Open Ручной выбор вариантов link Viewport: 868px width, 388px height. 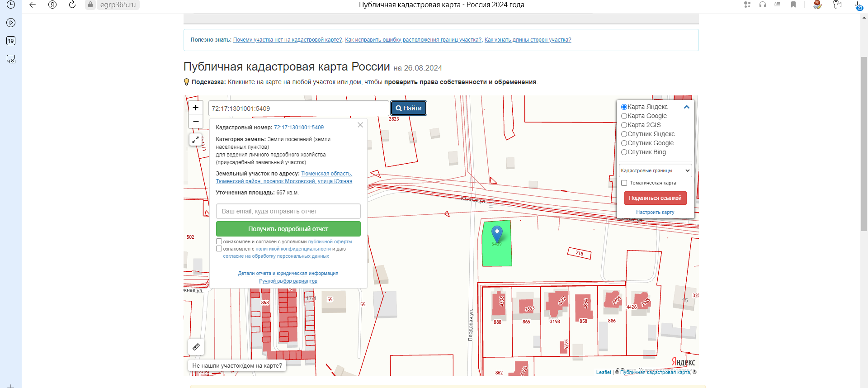288,281
